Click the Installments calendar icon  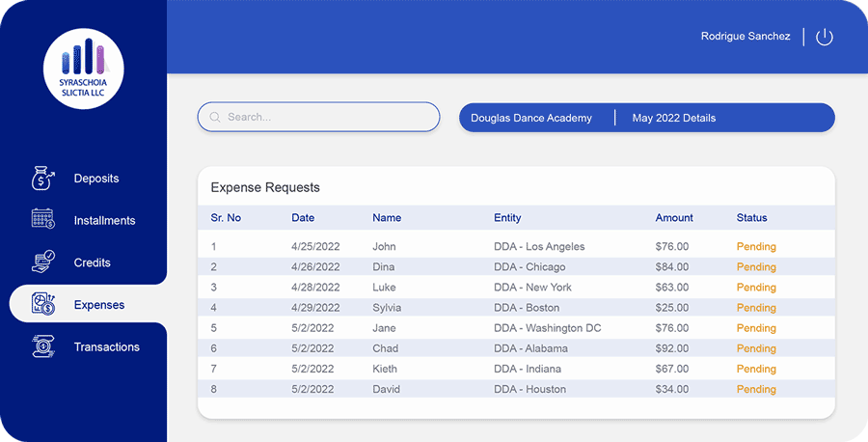tap(43, 219)
